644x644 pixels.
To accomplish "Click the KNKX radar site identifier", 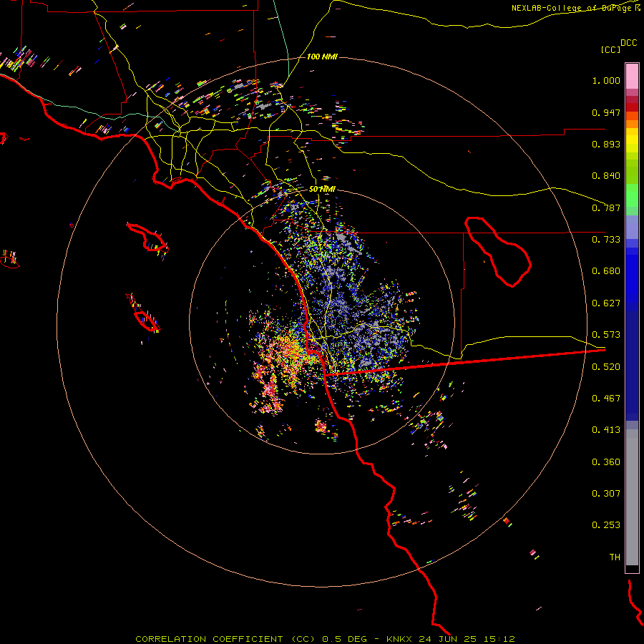I will [x=399, y=639].
